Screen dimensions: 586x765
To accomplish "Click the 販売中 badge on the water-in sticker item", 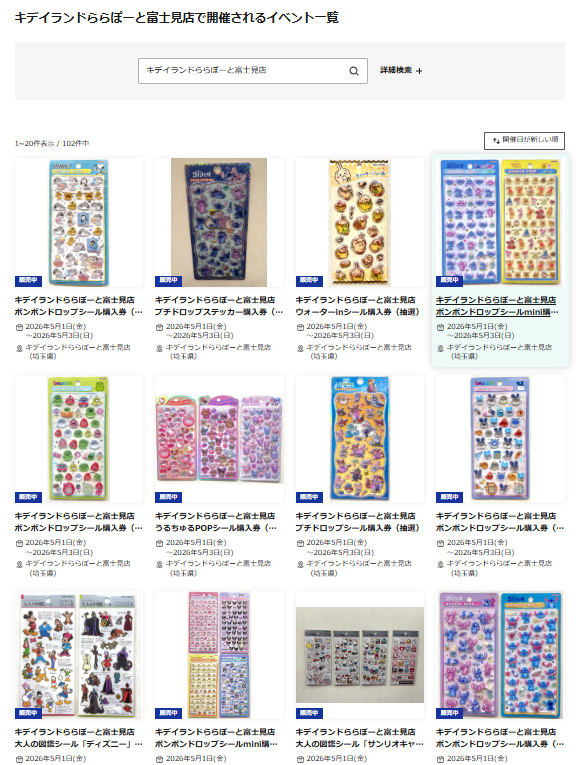I will (309, 281).
